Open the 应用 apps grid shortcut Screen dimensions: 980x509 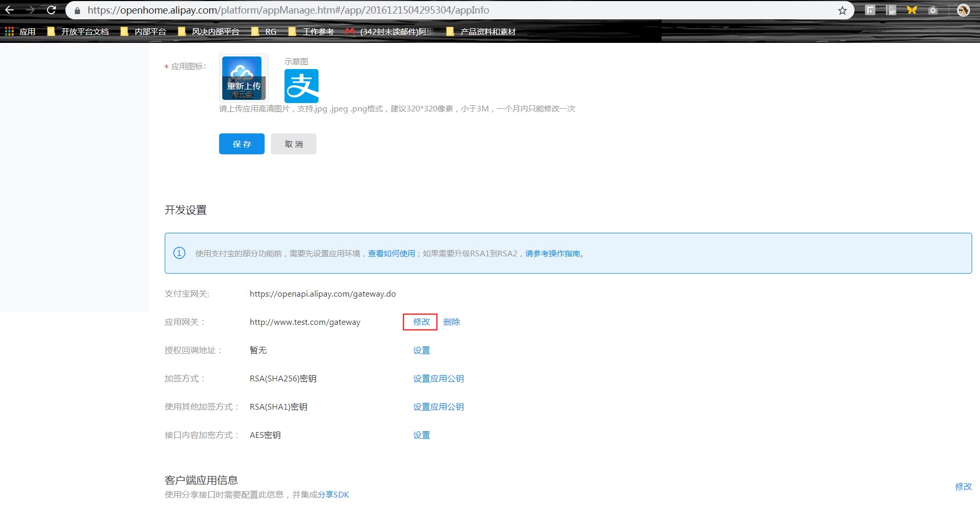pos(20,31)
